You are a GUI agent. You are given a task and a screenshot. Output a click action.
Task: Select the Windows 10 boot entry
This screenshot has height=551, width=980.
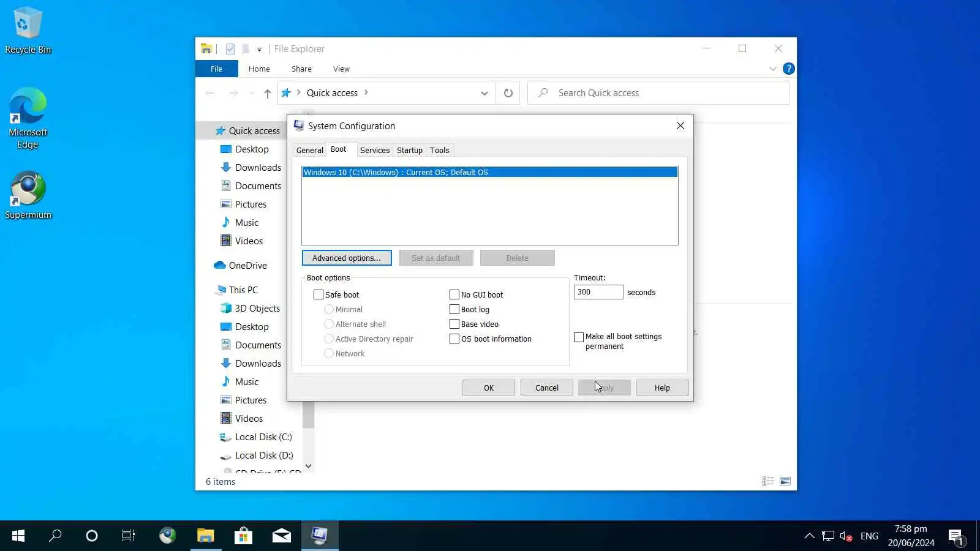pos(490,172)
